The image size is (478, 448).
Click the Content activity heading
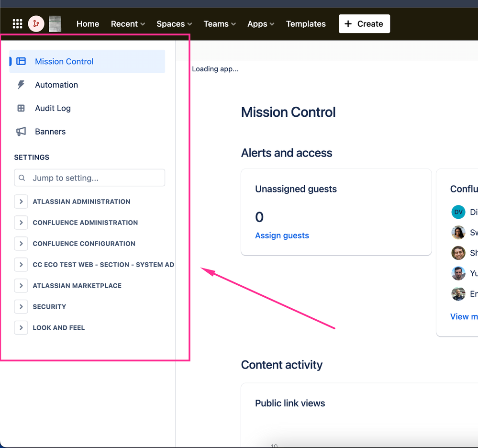coord(282,365)
